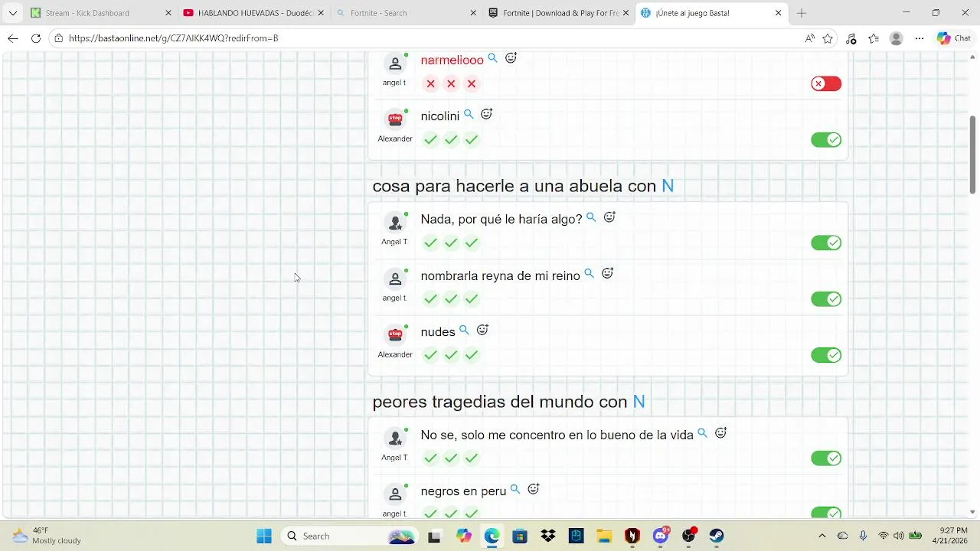Viewport: 980px width, 551px height.
Task: Search 'Nada, por qué le haría algo?' answer
Action: (591, 217)
